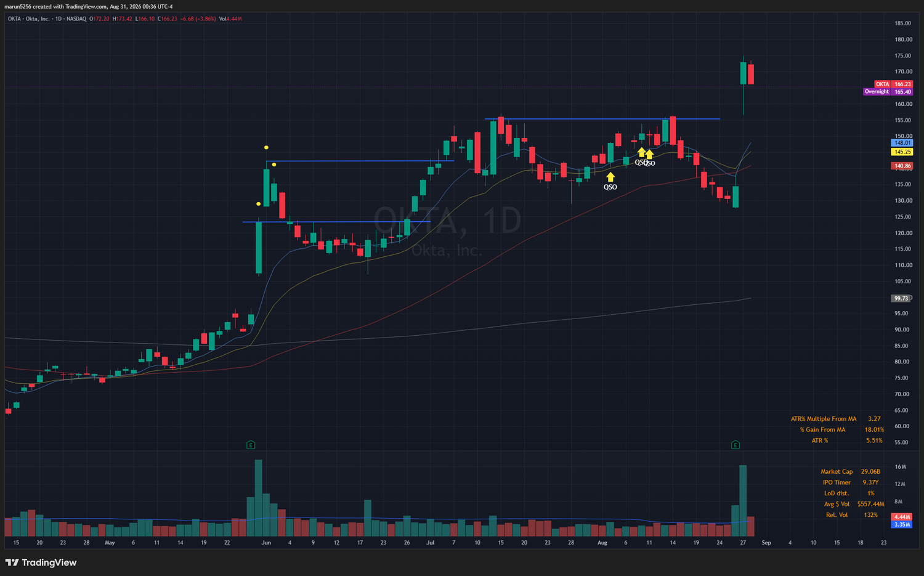This screenshot has width=924, height=576.
Task: Click the topmost yellow dot near June
Action: coord(266,147)
